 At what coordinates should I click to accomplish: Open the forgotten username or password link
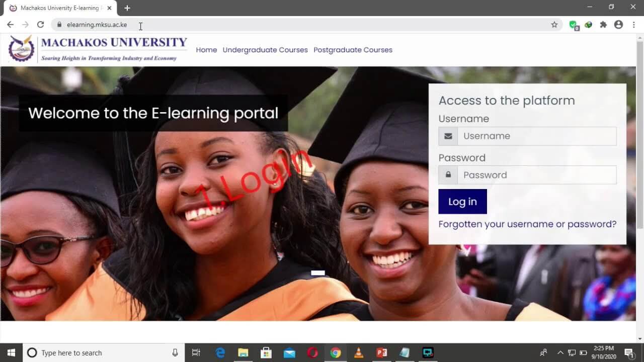point(527,224)
